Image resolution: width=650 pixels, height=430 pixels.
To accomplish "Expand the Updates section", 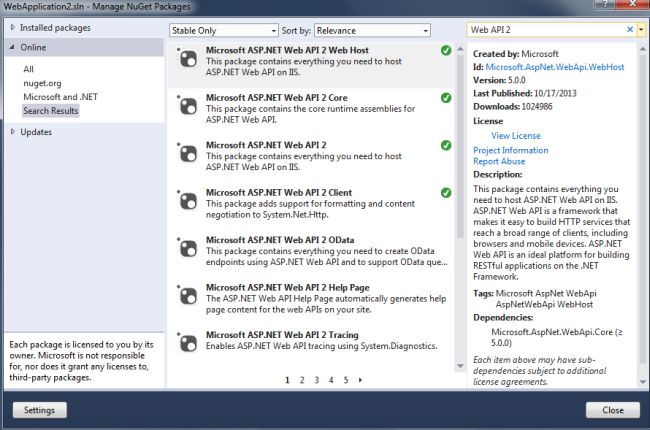I will click(13, 132).
